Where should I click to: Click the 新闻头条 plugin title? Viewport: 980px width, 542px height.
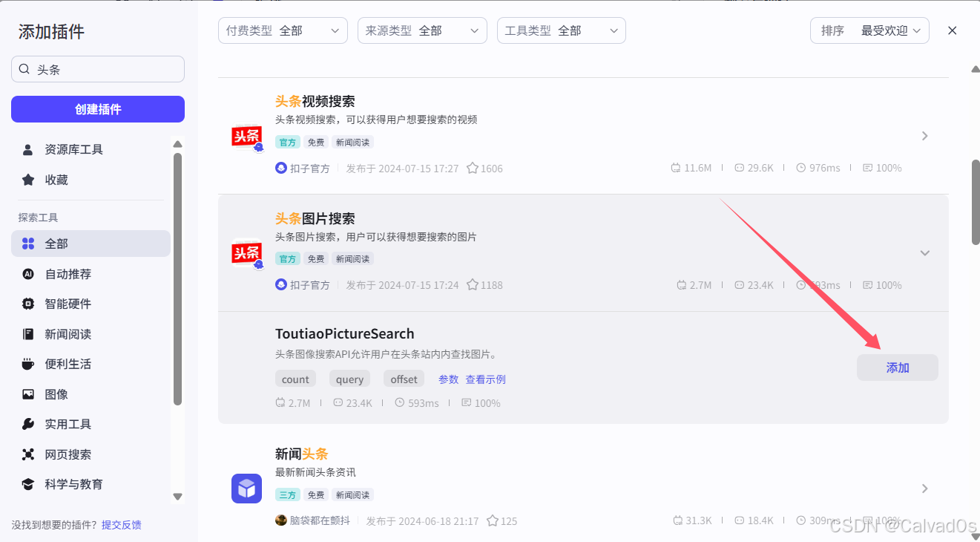[301, 454]
